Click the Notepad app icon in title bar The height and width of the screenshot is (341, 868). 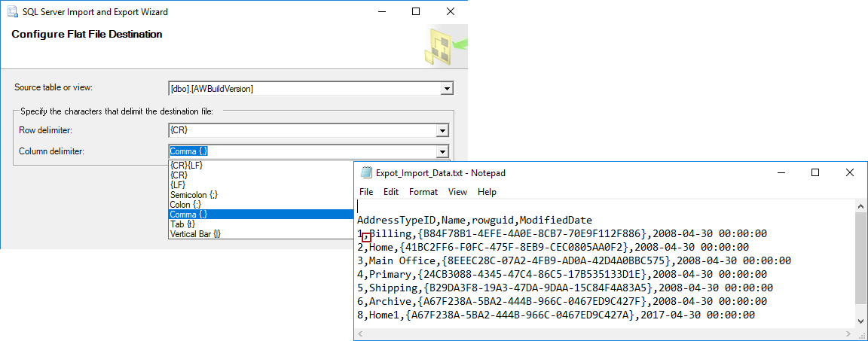[x=366, y=173]
